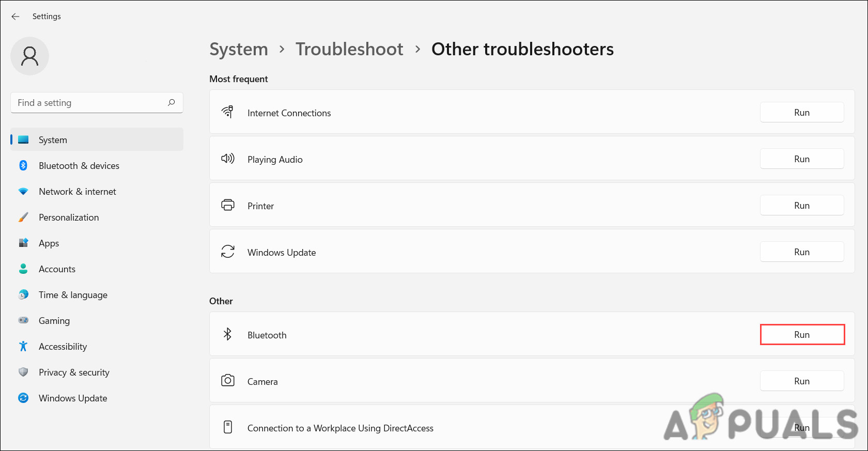Click the search magnifier icon
868x451 pixels.
tap(172, 102)
